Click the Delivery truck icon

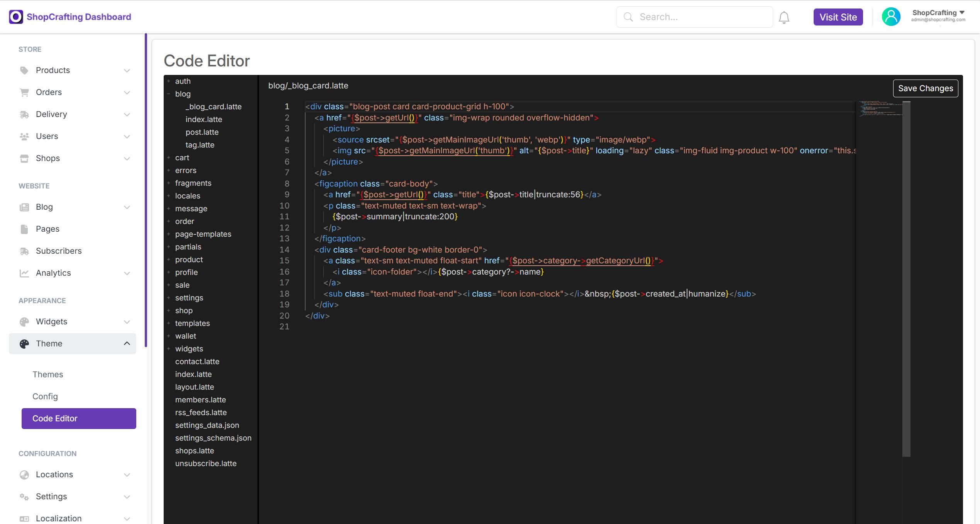(x=24, y=114)
